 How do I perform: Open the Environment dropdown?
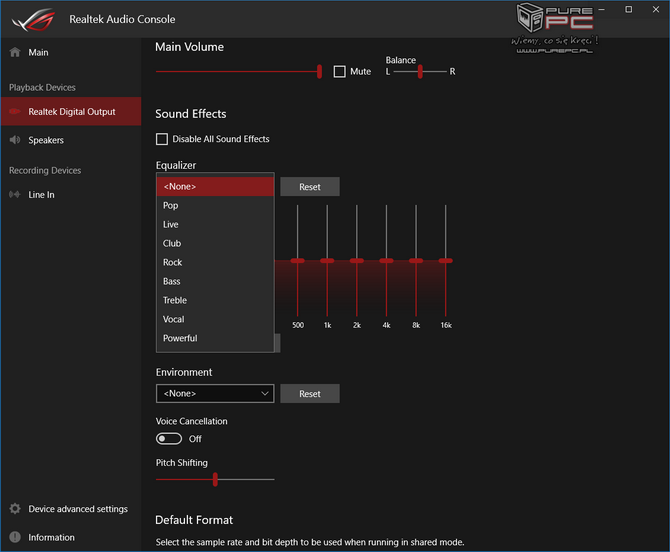[215, 393]
